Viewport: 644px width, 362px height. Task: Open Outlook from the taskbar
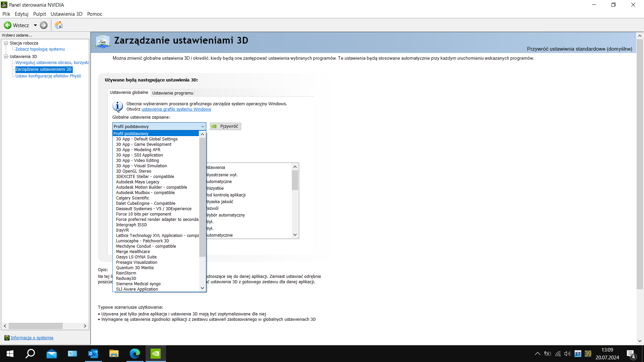tap(93, 354)
